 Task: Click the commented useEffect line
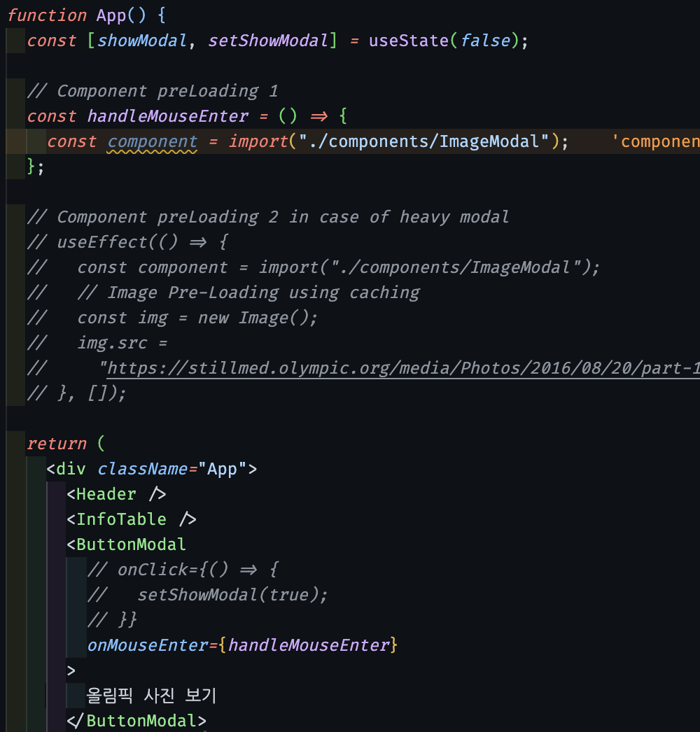point(127,242)
